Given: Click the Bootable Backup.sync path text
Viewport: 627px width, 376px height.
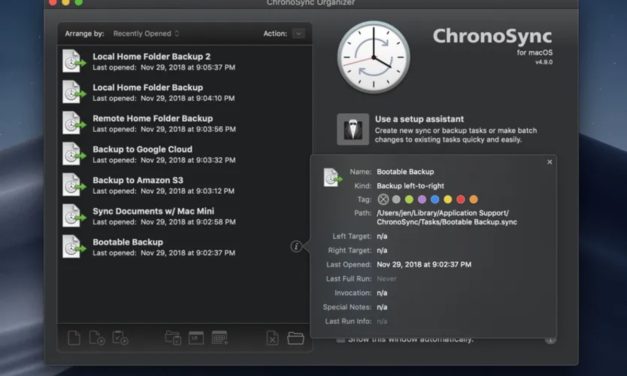Looking at the screenshot, I should (447, 218).
